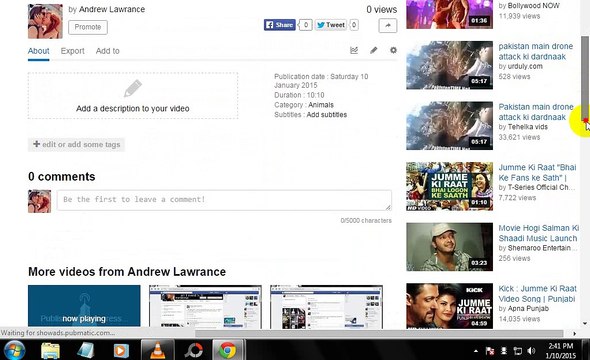The height and width of the screenshot is (360, 590).
Task: Open the last video under More videos
Action: (326, 307)
